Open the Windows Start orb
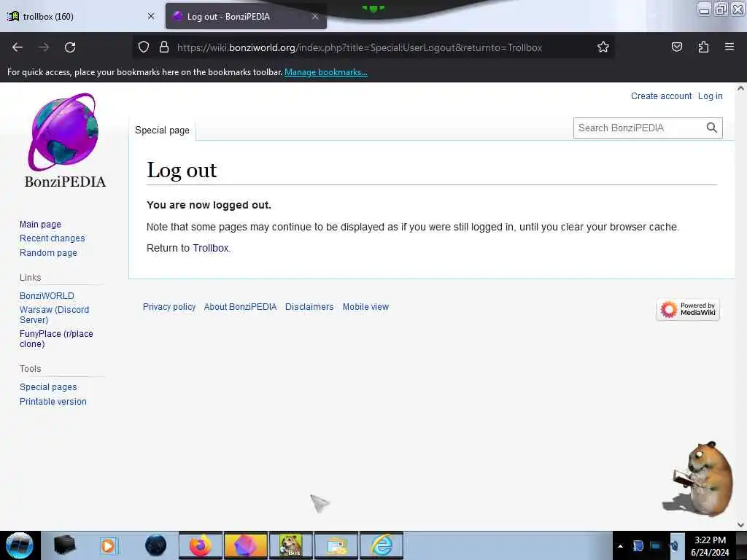 (19, 545)
